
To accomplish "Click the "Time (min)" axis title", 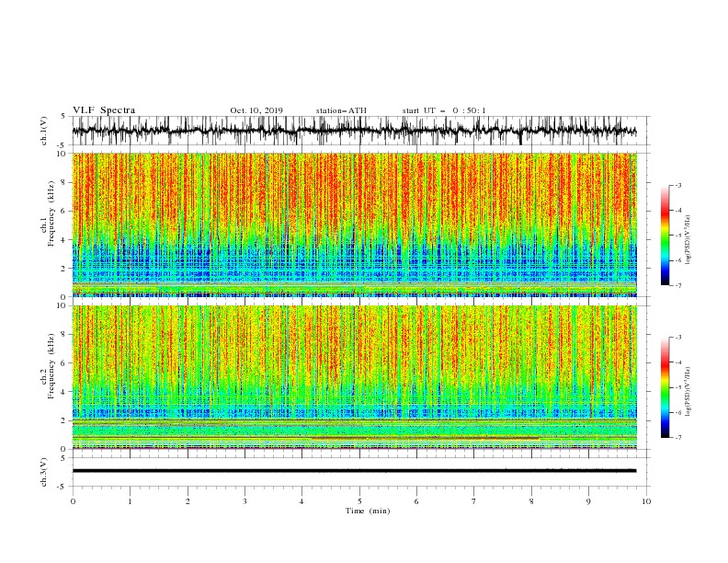I will click(368, 511).
